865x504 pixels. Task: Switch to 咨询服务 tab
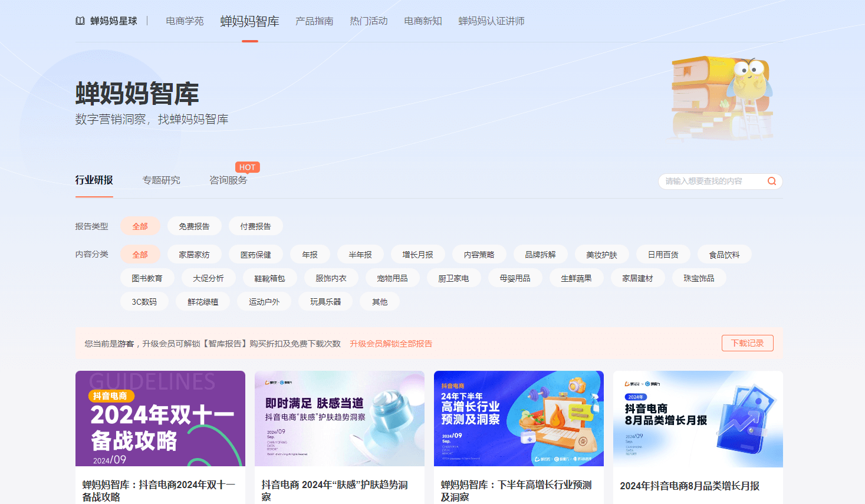click(228, 180)
